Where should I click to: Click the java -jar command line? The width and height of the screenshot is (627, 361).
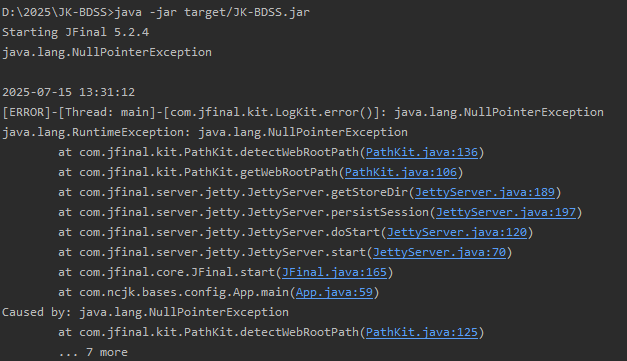point(156,12)
